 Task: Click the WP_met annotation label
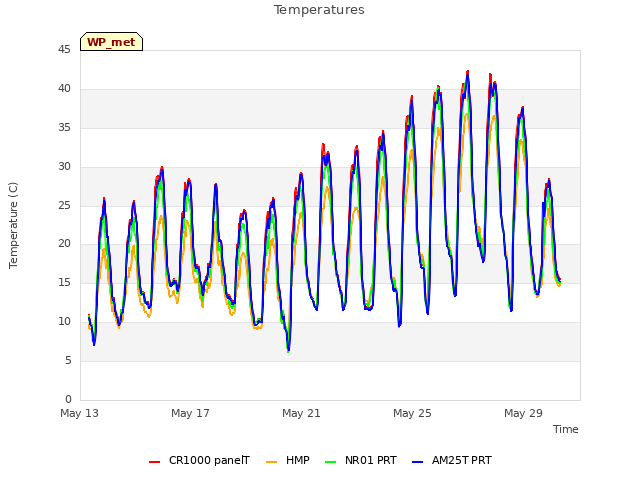tap(111, 42)
